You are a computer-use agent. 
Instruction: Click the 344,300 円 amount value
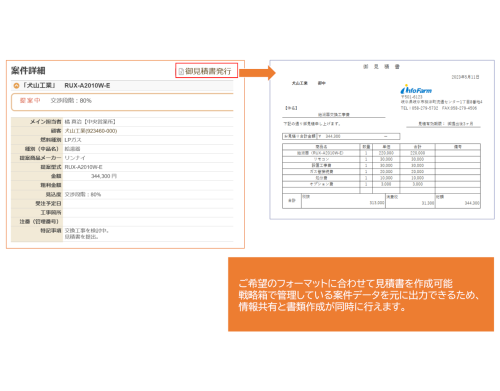(104, 176)
